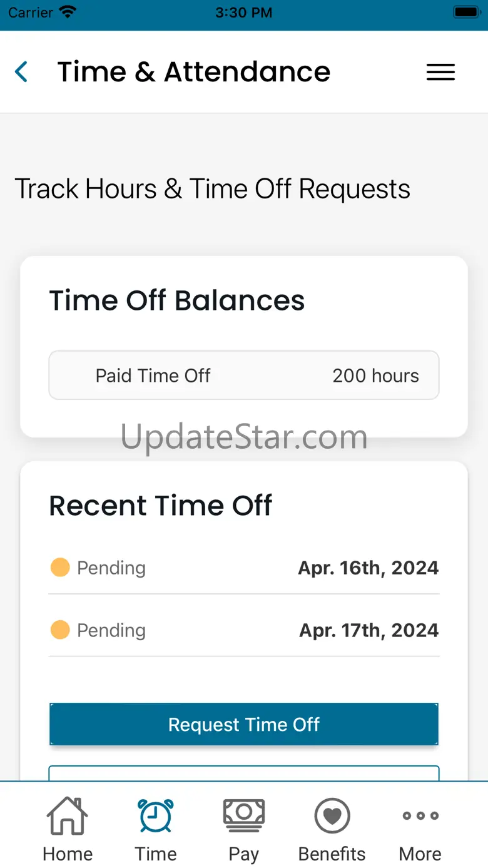Tap the Pay money icon
The image size is (488, 868).
244,814
